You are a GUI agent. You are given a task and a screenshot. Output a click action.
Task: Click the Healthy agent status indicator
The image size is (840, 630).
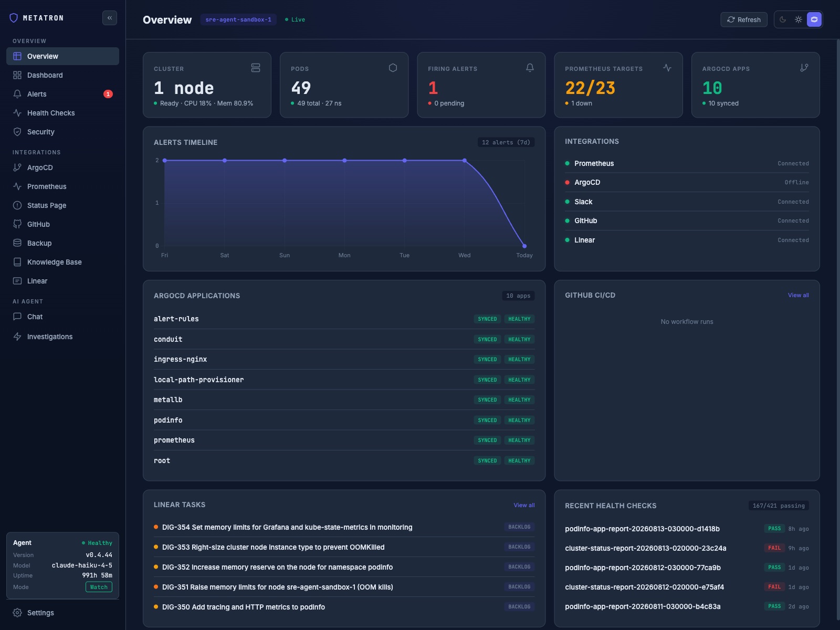(97, 543)
